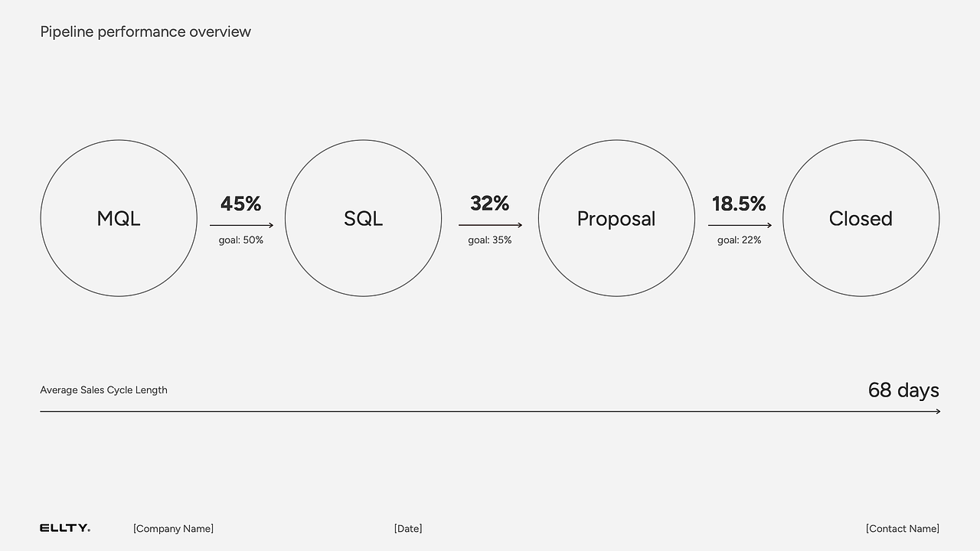Select the "goal: 35%" label
Viewport: 980px width, 551px height.
pyautogui.click(x=490, y=240)
